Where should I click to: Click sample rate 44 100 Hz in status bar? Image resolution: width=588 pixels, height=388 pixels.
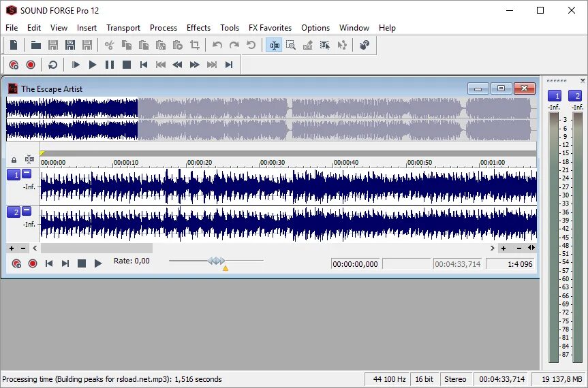tap(388, 379)
